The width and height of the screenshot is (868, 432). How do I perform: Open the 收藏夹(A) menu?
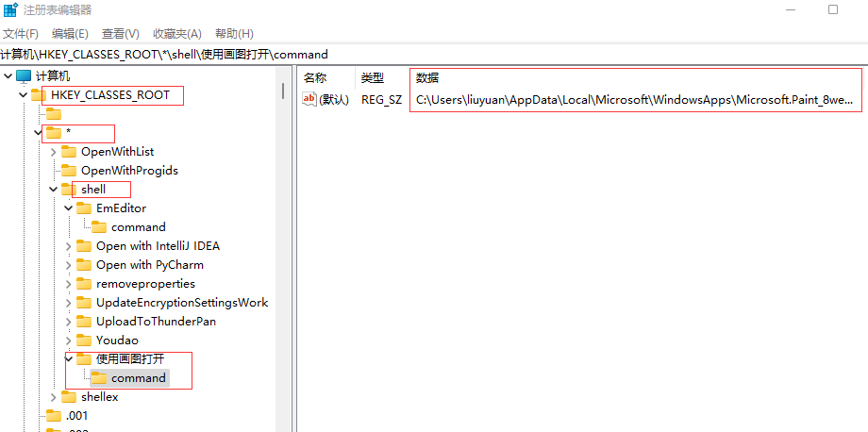pyautogui.click(x=177, y=34)
